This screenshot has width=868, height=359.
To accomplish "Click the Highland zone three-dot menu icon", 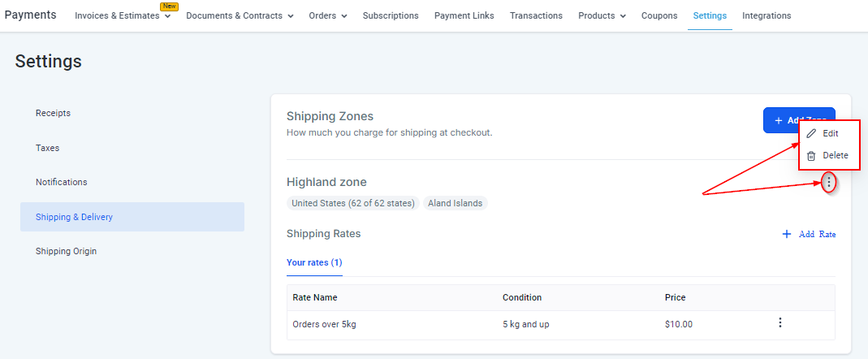I will [x=828, y=183].
